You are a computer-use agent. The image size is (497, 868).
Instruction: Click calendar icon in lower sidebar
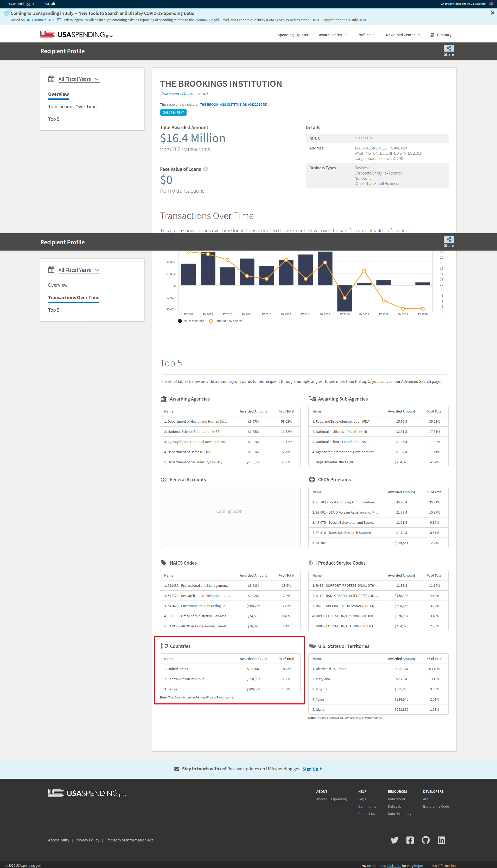51,270
